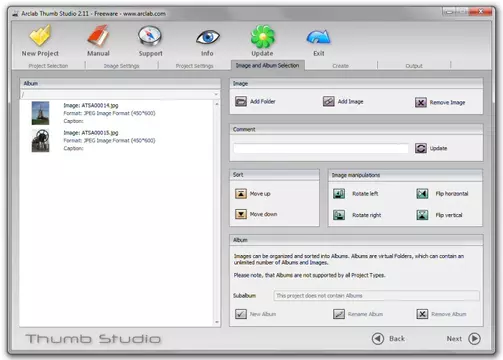Click the Remove Image X icon

click(x=421, y=102)
